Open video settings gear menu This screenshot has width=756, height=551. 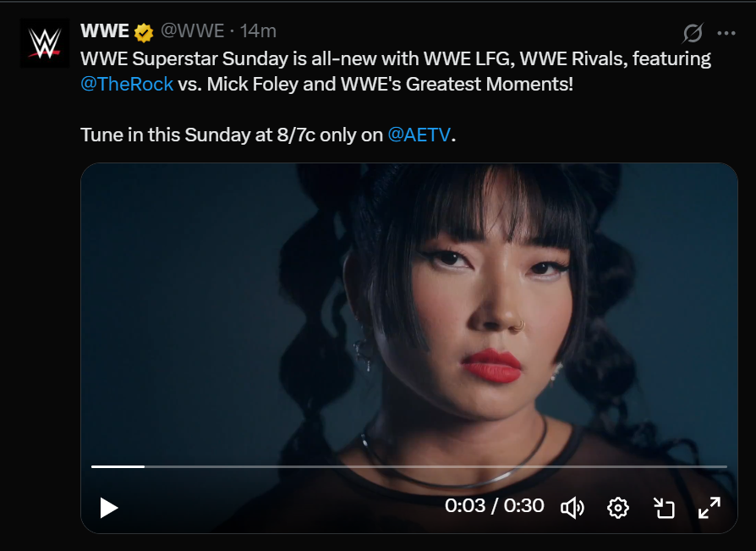(618, 508)
